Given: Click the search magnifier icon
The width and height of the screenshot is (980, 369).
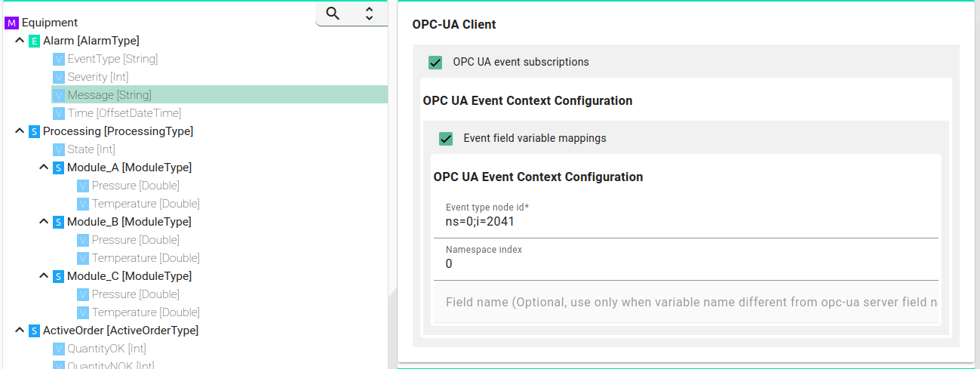Looking at the screenshot, I should 333,13.
